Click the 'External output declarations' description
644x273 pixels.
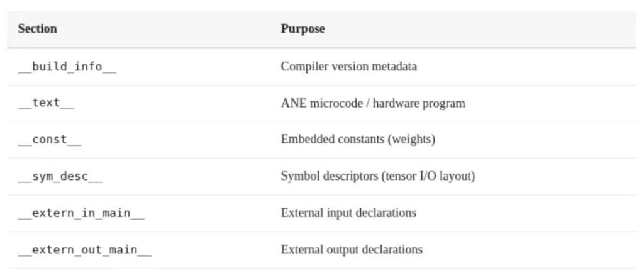(x=352, y=250)
